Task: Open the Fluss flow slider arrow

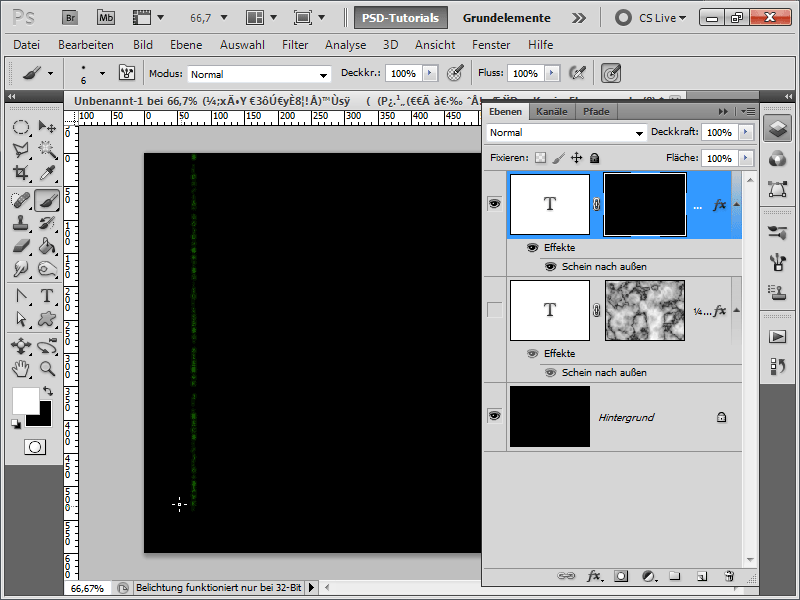Action: tap(552, 73)
